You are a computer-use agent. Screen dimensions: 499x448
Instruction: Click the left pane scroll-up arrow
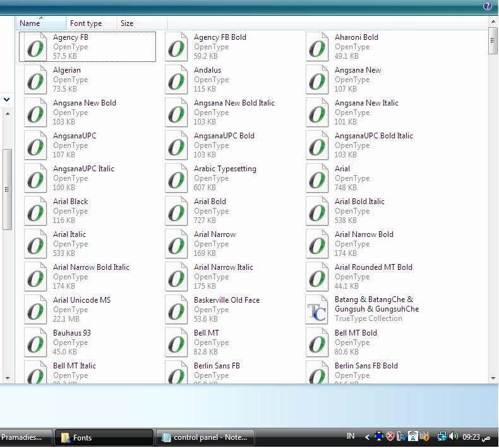pyautogui.click(x=8, y=114)
